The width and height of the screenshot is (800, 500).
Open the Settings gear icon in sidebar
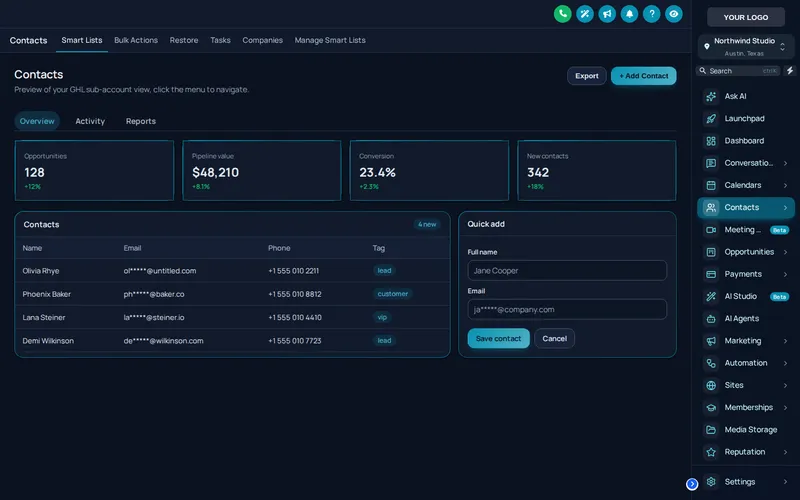711,482
